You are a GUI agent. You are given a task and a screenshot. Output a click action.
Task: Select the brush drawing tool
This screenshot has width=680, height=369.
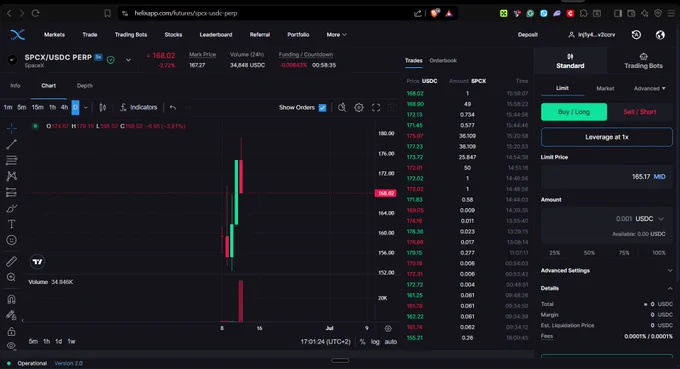coord(11,208)
